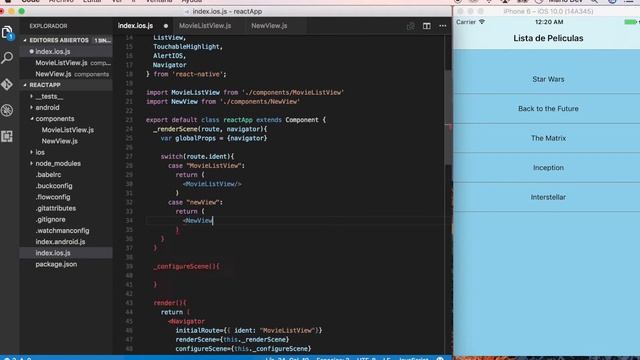640x360 pixels.
Task: Click the _configureScene(){ line in editor
Action: [187, 266]
